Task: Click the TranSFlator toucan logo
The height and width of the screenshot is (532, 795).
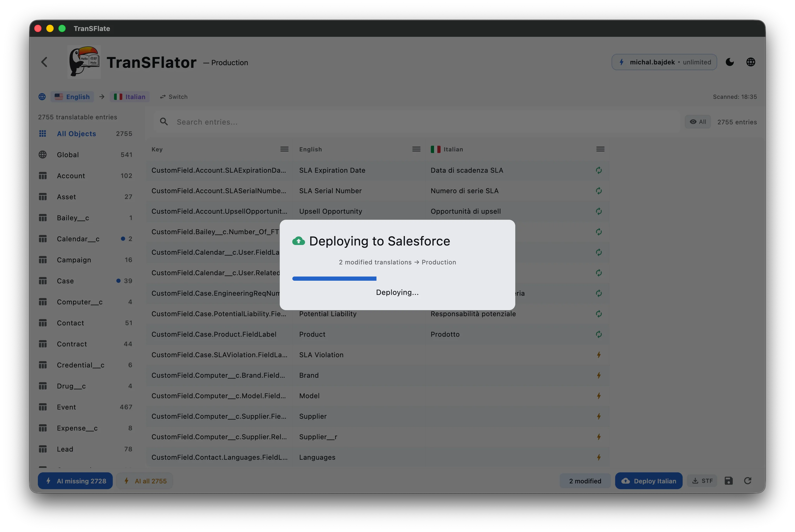Action: [x=84, y=62]
